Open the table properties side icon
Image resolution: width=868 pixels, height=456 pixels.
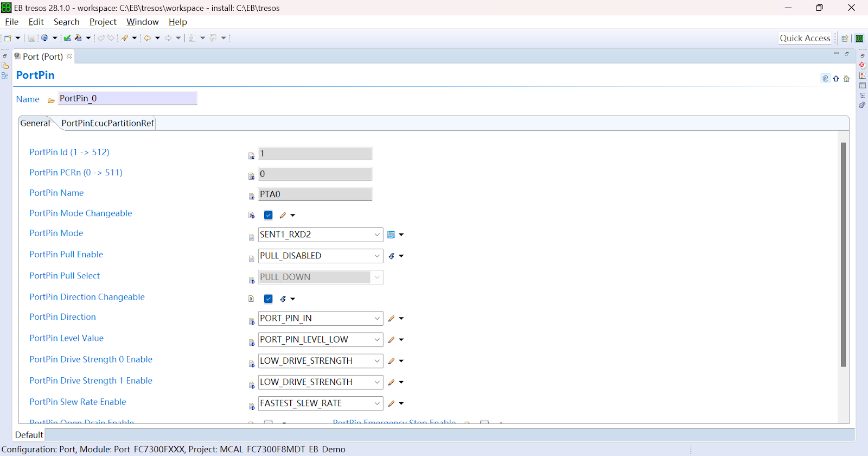862,85
